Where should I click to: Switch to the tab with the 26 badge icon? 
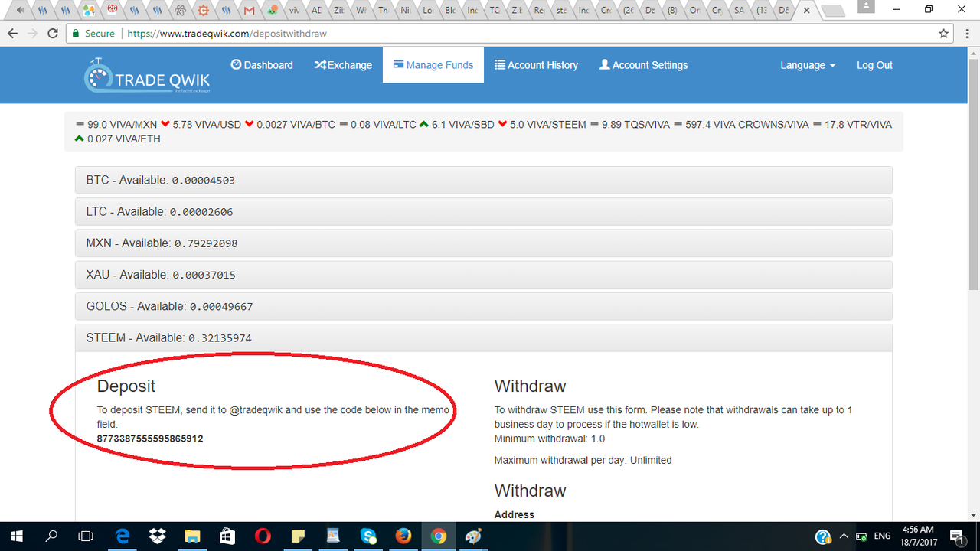pos(113,11)
